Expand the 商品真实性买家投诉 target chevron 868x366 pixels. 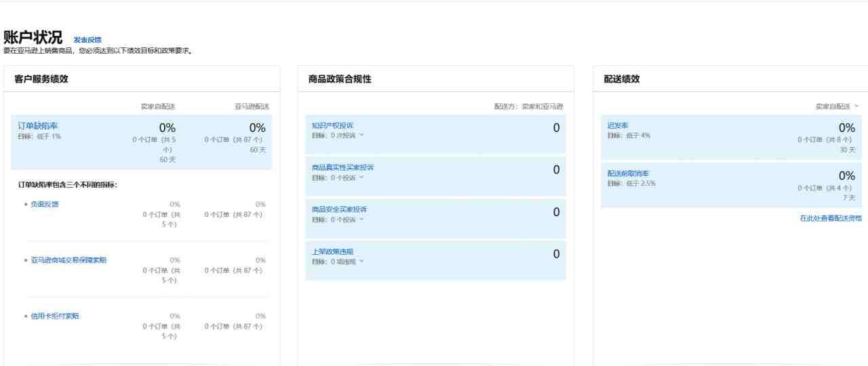pos(361,178)
